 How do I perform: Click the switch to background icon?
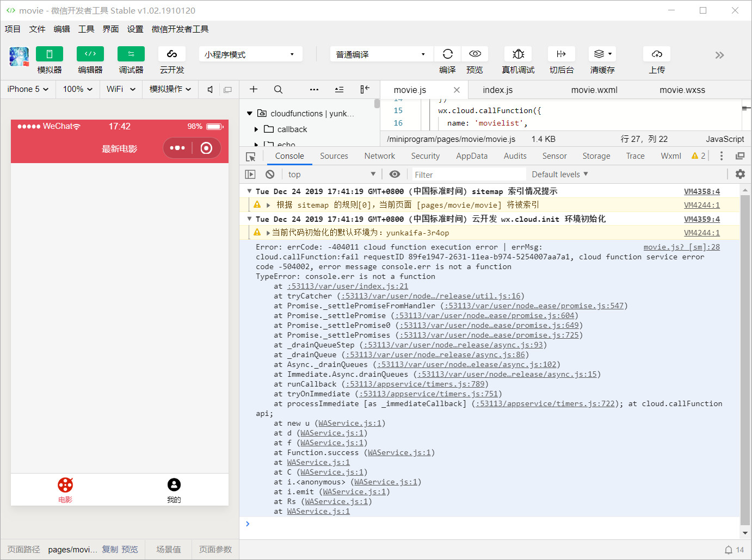point(562,54)
